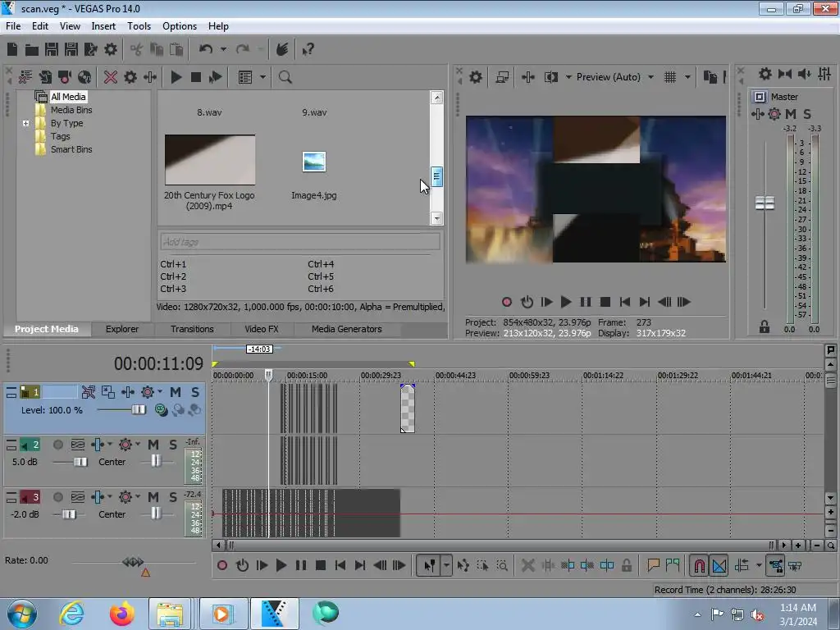Click the Preview on external monitor icon
Image resolution: width=840 pixels, height=630 pixels.
tap(502, 77)
